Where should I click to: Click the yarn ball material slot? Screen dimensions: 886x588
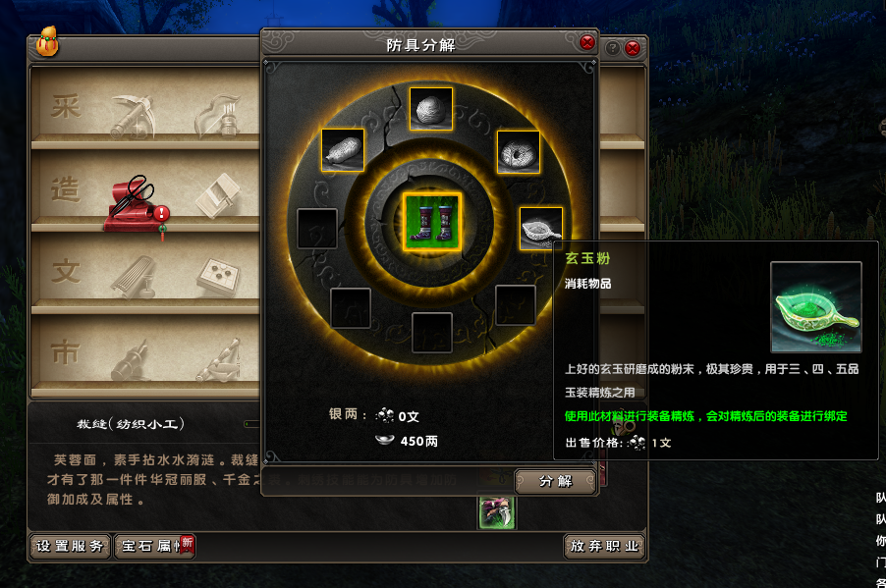[431, 108]
